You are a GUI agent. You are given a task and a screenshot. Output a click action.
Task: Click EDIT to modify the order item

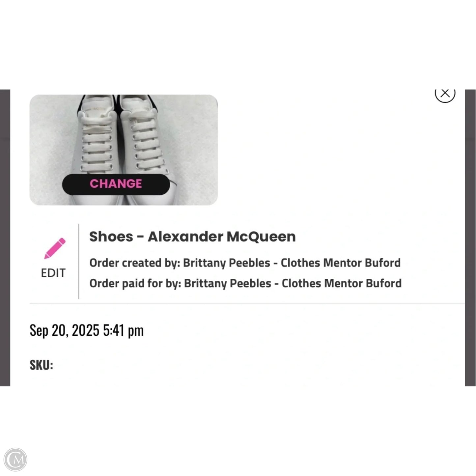click(53, 273)
